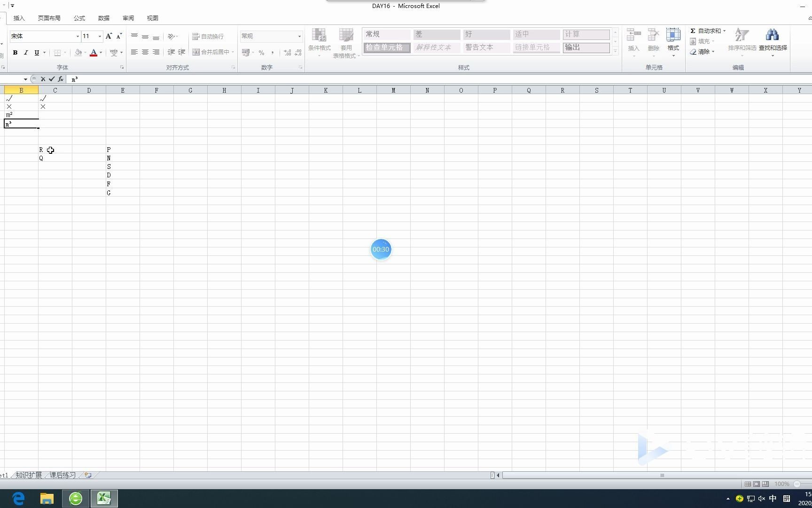Apply cell borders icon
The height and width of the screenshot is (508, 812).
coord(57,53)
